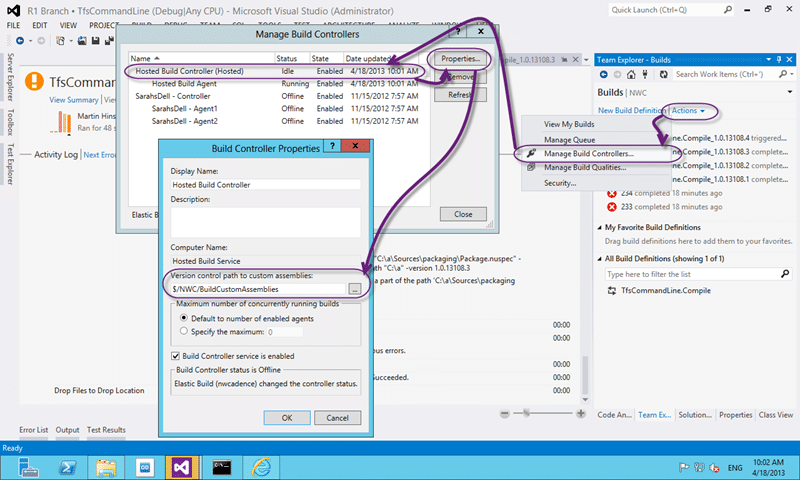This screenshot has width=800, height=480.
Task: Choose View My Builds from Actions menu
Action: [569, 124]
